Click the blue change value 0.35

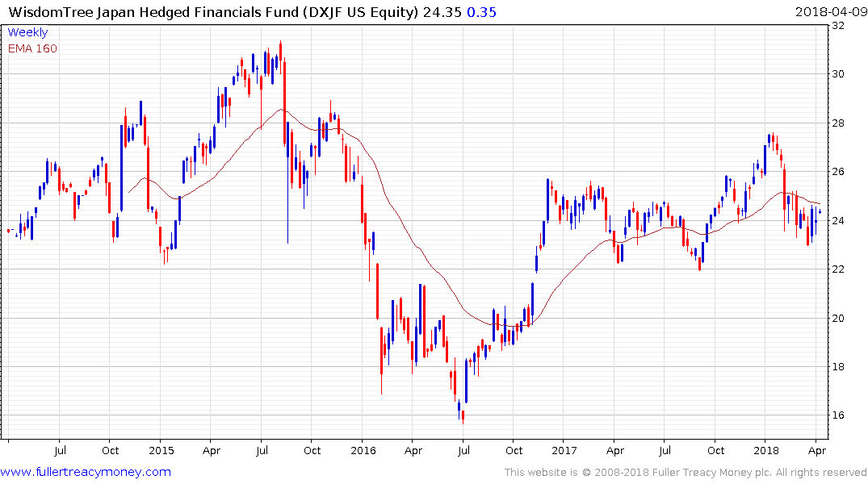481,12
